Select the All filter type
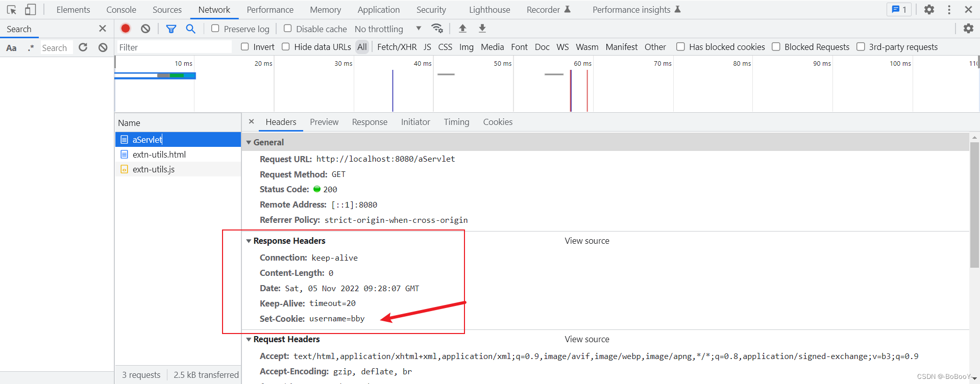 (x=362, y=47)
